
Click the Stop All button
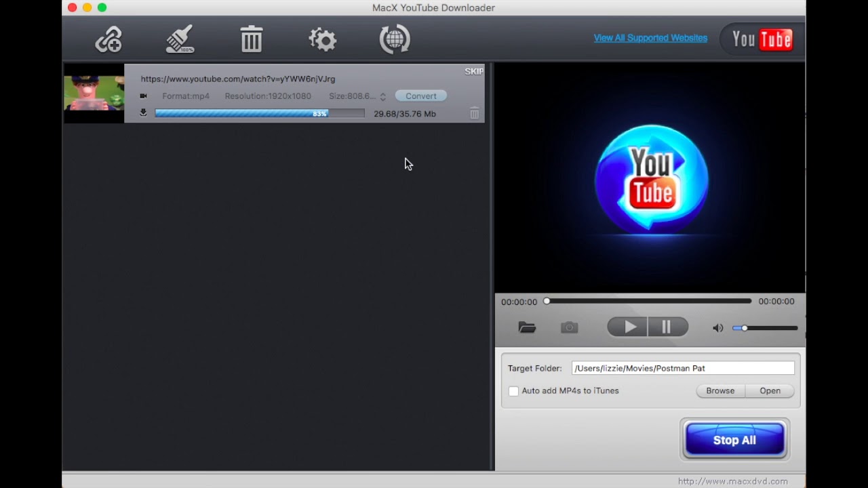click(x=734, y=440)
